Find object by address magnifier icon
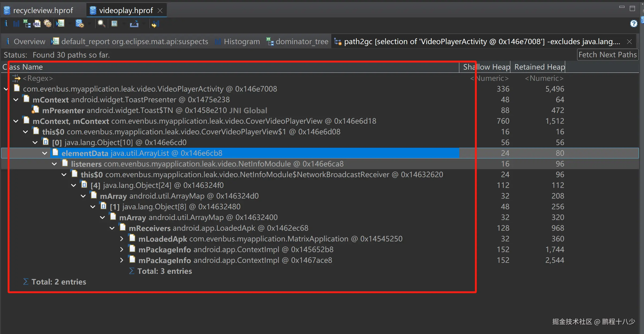The width and height of the screenshot is (644, 334). tap(101, 24)
